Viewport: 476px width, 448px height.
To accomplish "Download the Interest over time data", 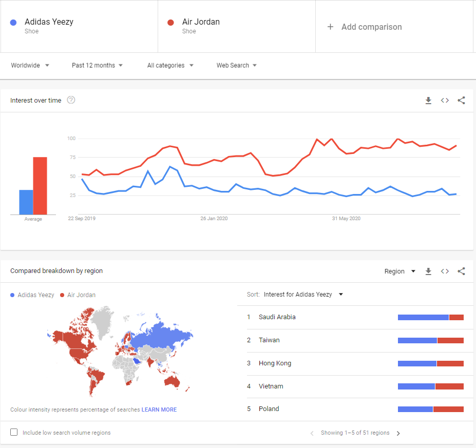I will tap(428, 101).
